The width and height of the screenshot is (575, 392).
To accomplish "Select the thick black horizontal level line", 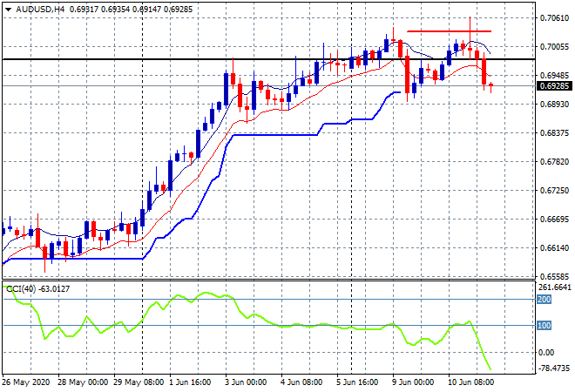I will tap(268, 59).
